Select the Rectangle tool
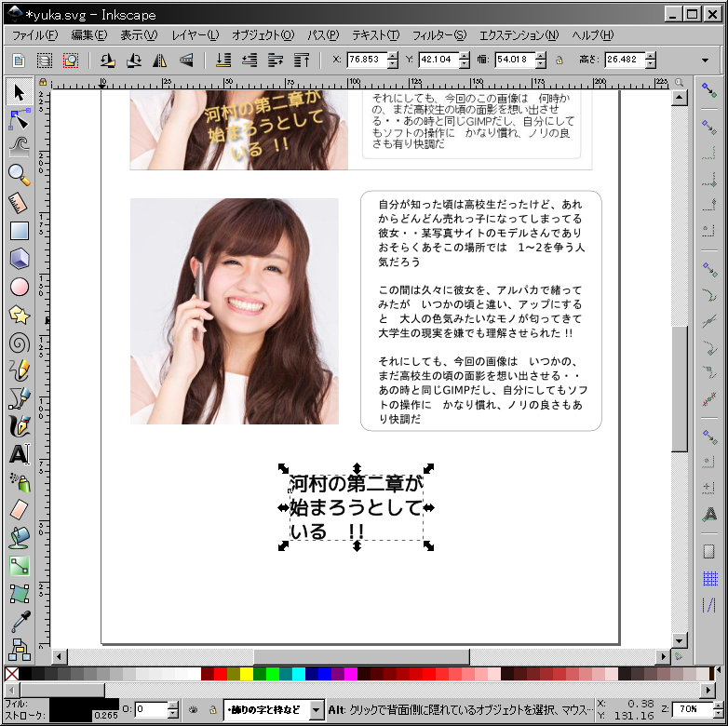This screenshot has width=728, height=726. point(19,231)
